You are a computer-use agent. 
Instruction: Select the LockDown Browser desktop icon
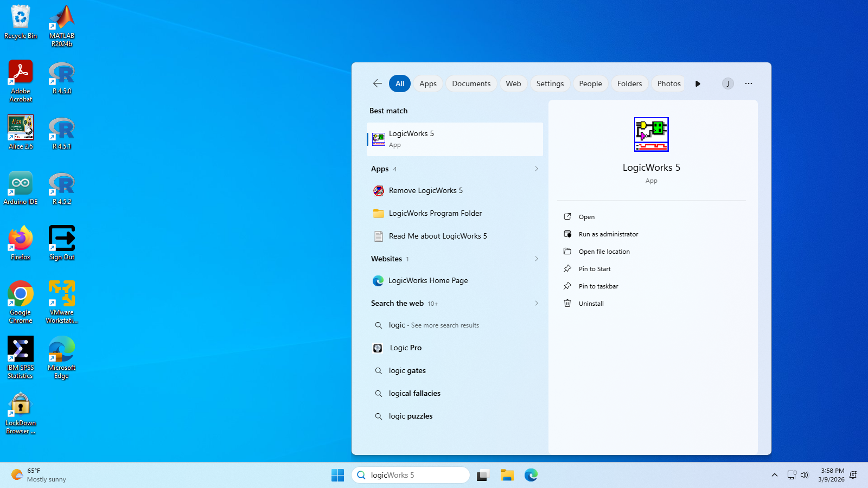click(21, 413)
